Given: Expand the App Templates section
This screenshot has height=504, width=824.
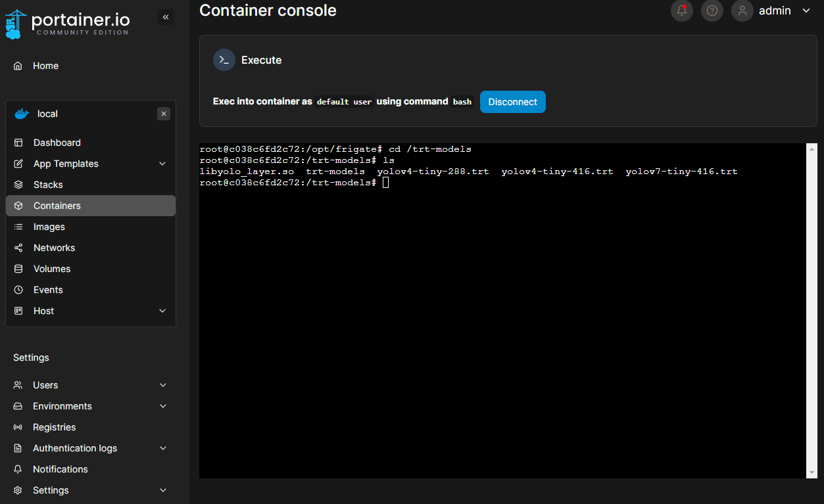Looking at the screenshot, I should point(162,164).
